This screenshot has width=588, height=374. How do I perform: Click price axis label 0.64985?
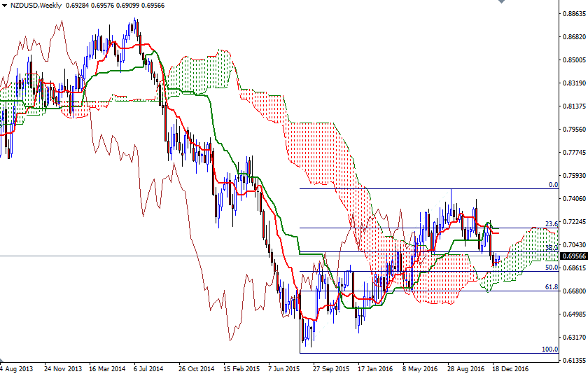574,314
